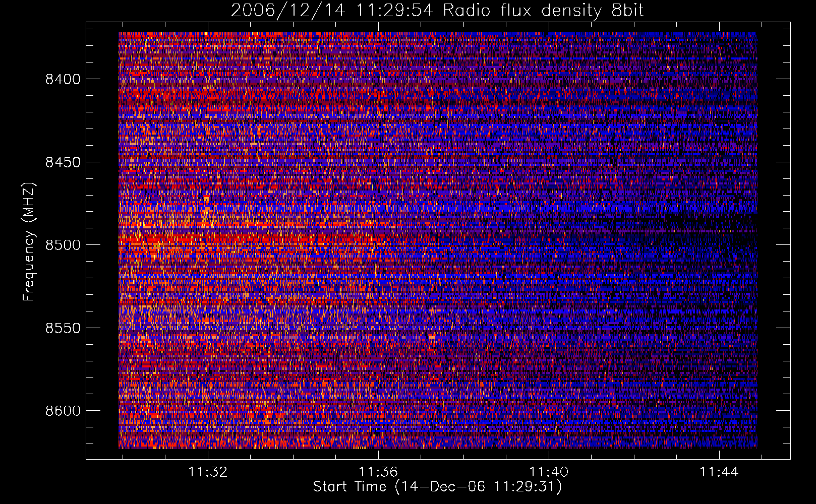The image size is (816, 504).
Task: Click the 11:32 time axis label
Action: pyautogui.click(x=208, y=472)
